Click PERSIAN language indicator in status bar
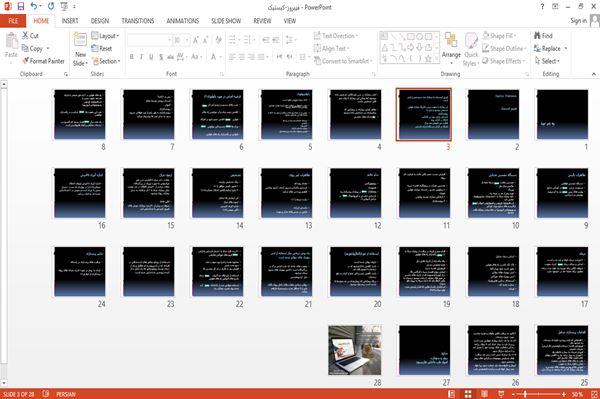Viewport: 600px width, 399px height. 66,394
